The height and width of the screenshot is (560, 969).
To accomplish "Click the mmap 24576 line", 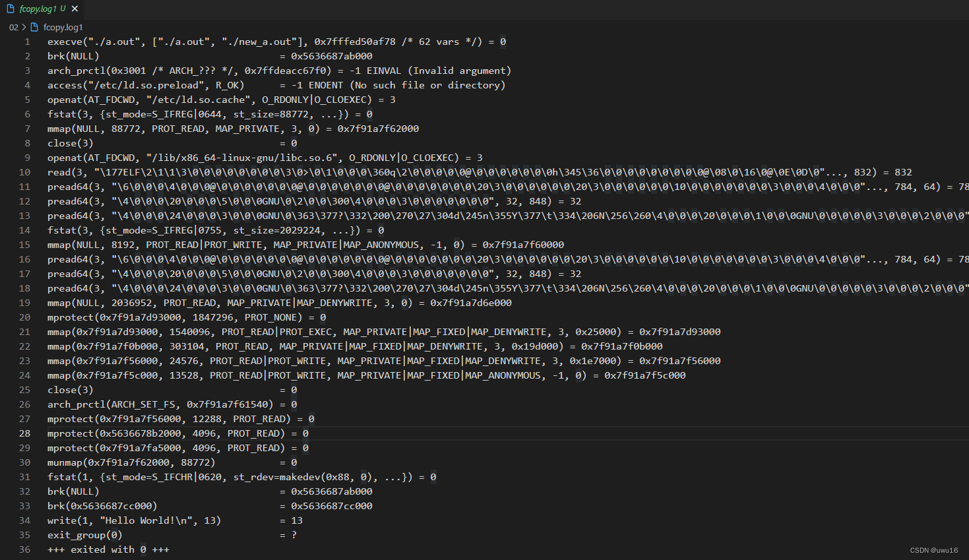I will [384, 361].
